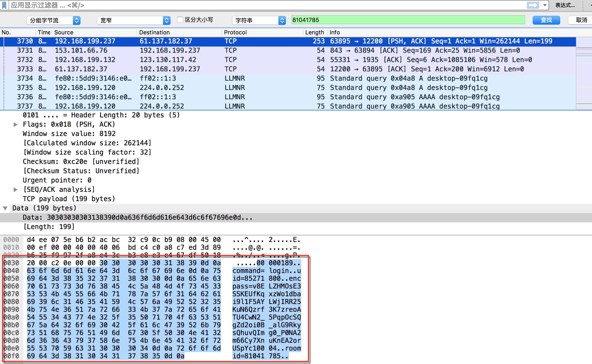Click hex row offset 00f0 in bytes pane
The height and width of the screenshot is (364, 592).
click(11, 356)
